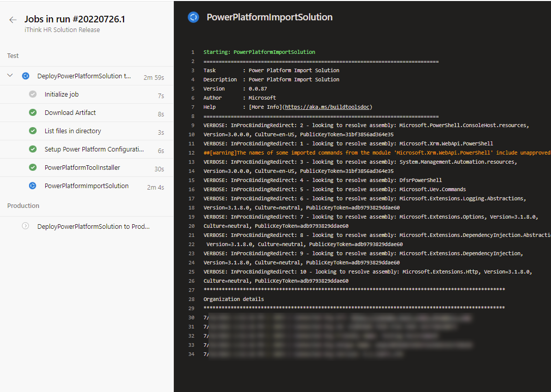Open the Initialize job step log

pos(62,95)
